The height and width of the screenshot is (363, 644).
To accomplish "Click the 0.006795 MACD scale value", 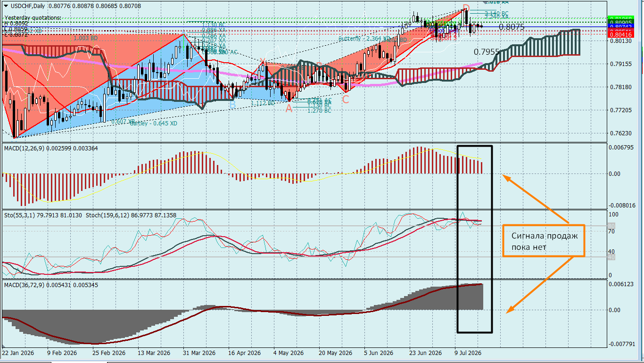I will [x=620, y=148].
